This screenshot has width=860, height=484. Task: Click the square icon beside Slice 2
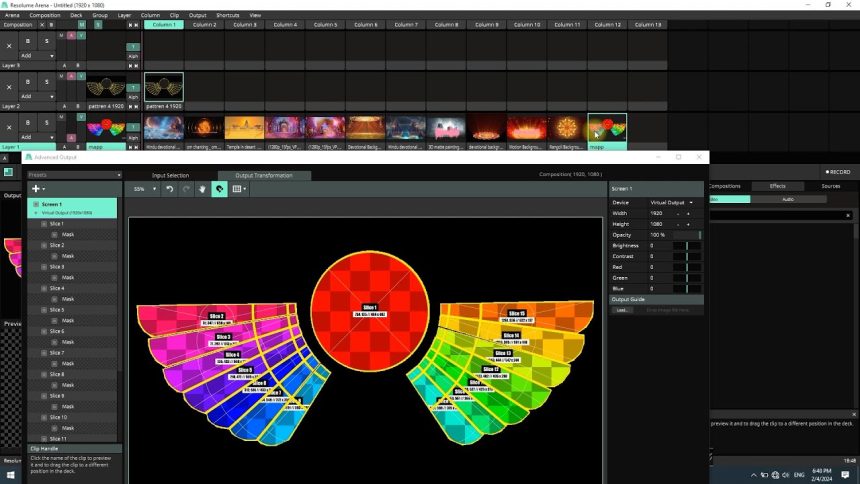tap(44, 245)
